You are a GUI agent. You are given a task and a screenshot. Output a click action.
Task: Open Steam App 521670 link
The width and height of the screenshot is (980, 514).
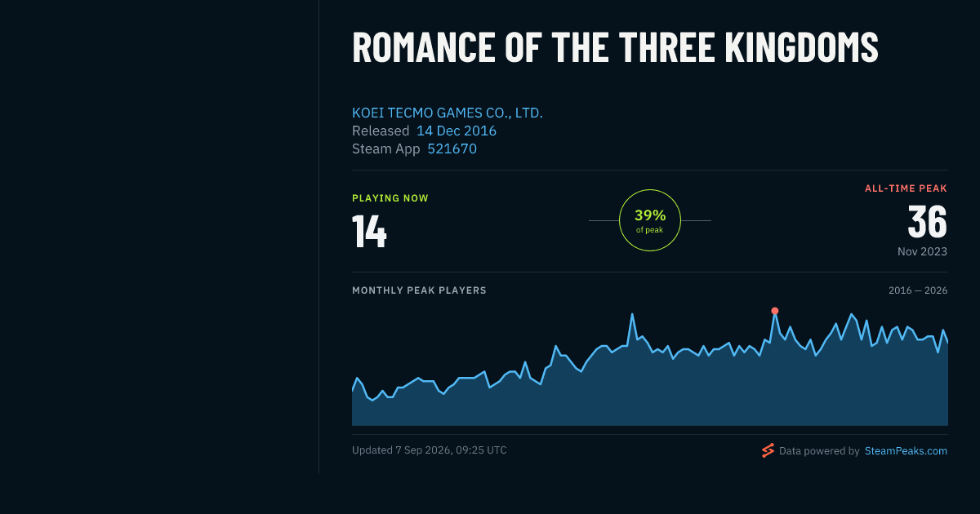pyautogui.click(x=452, y=148)
